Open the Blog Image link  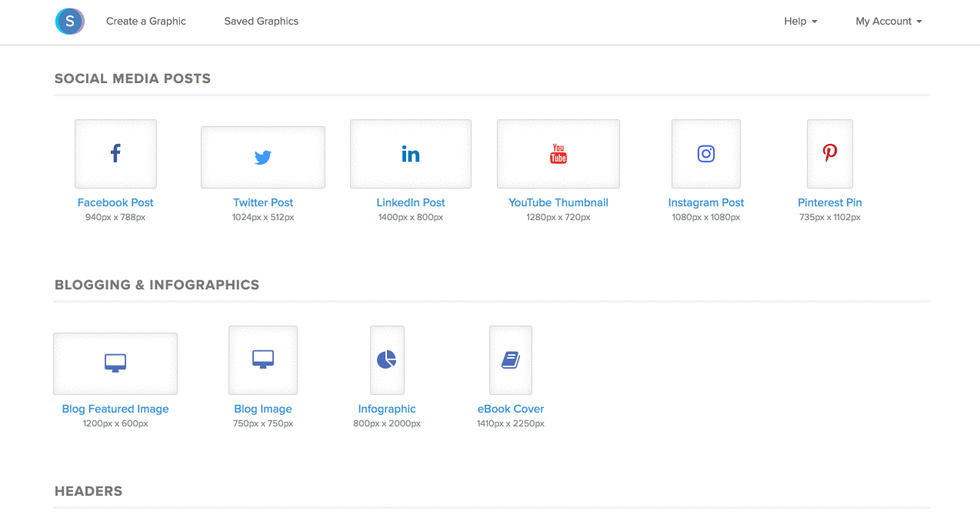click(x=263, y=409)
